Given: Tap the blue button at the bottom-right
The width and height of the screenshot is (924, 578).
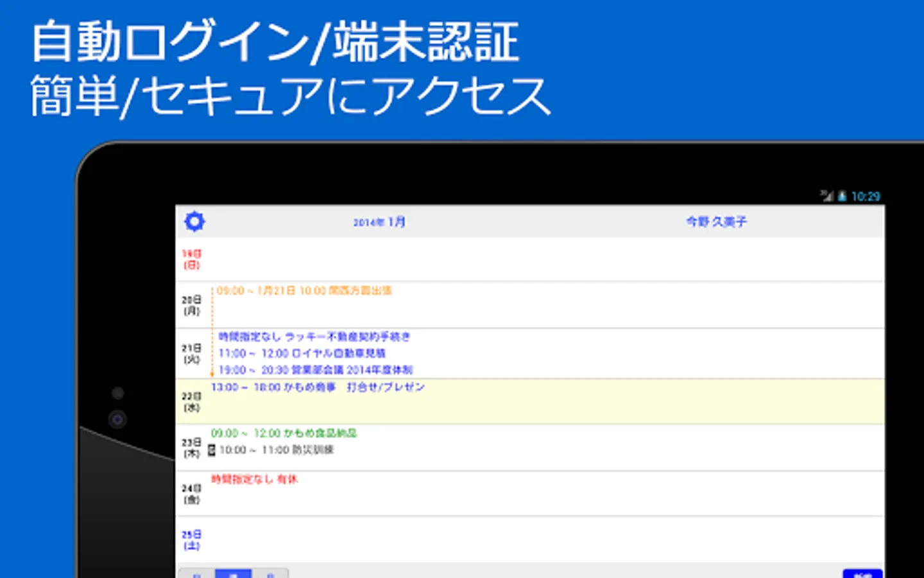Looking at the screenshot, I should click(863, 574).
